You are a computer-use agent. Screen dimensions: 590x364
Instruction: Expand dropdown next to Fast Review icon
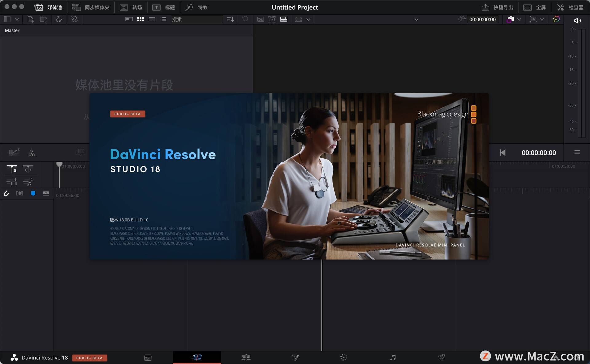[x=542, y=19]
